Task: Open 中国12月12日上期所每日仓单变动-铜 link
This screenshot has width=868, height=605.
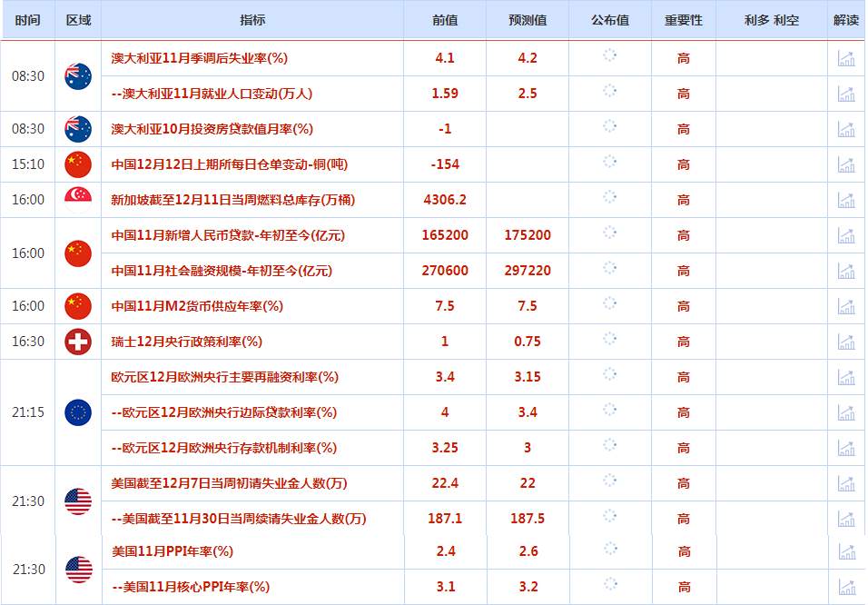Action: (x=229, y=164)
